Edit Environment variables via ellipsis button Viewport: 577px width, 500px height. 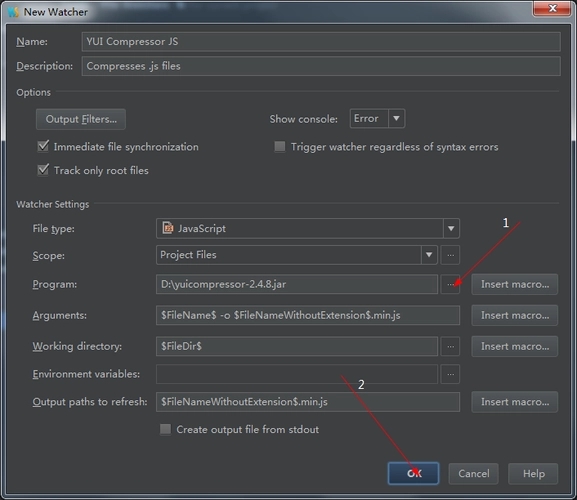tap(450, 374)
